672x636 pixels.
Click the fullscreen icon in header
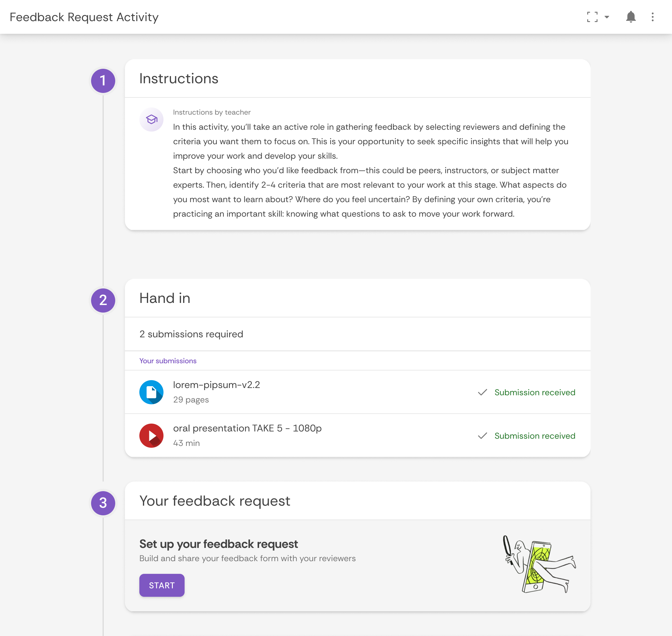(592, 17)
